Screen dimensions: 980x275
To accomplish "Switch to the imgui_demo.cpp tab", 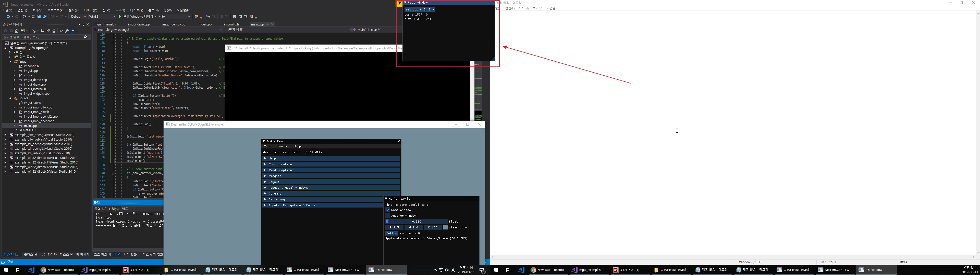I will [174, 24].
